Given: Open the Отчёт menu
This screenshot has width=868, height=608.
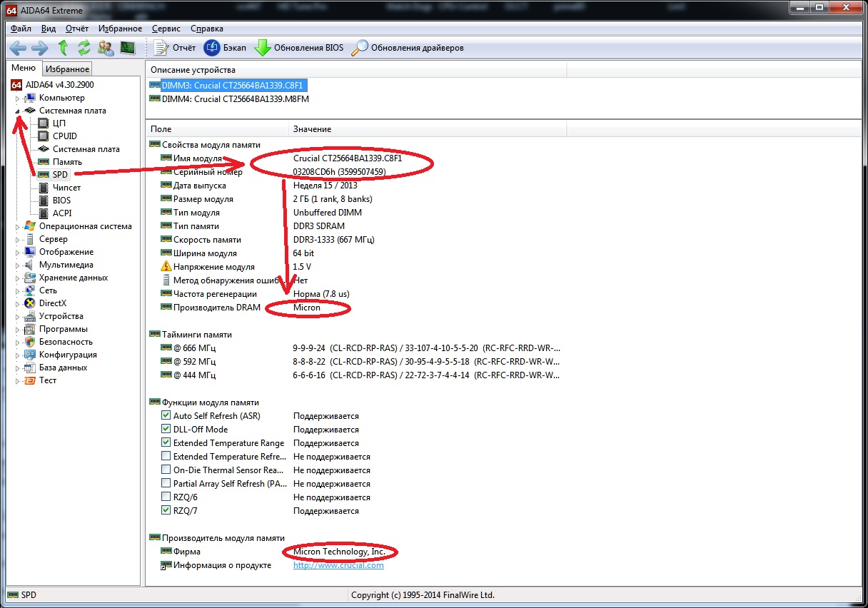Looking at the screenshot, I should tap(76, 29).
